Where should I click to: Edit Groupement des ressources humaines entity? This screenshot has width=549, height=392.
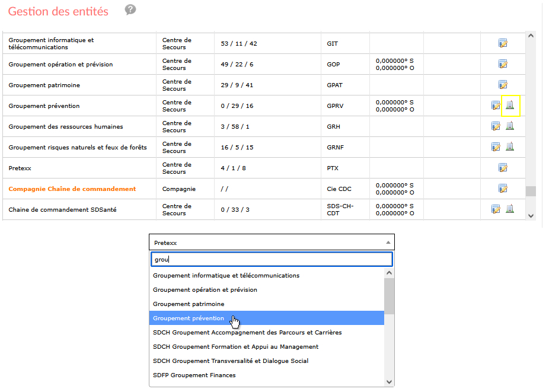click(x=496, y=126)
